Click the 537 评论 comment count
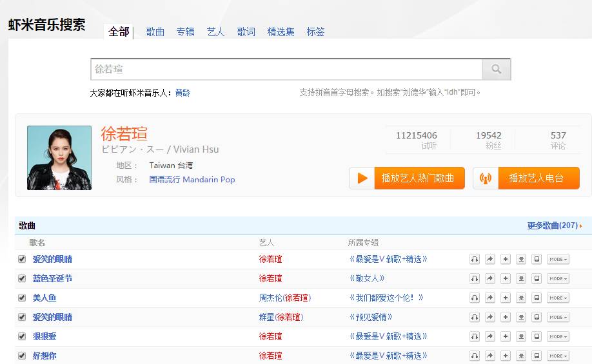 click(x=558, y=140)
